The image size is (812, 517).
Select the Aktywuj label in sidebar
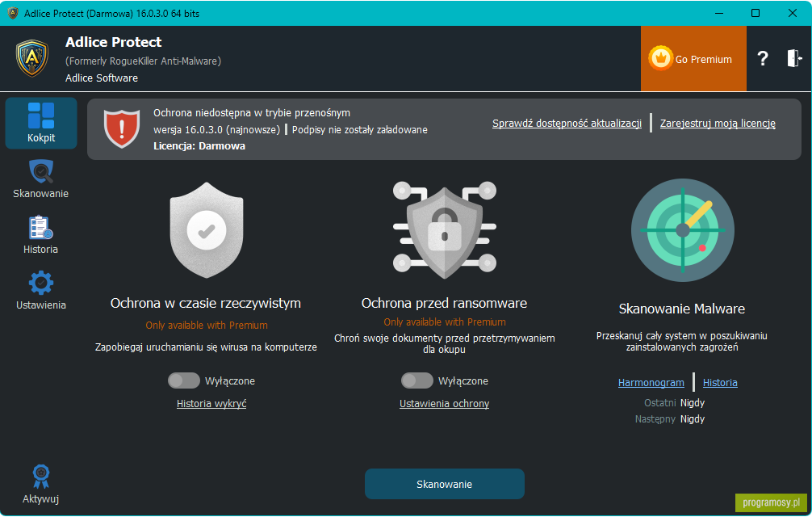(x=41, y=499)
